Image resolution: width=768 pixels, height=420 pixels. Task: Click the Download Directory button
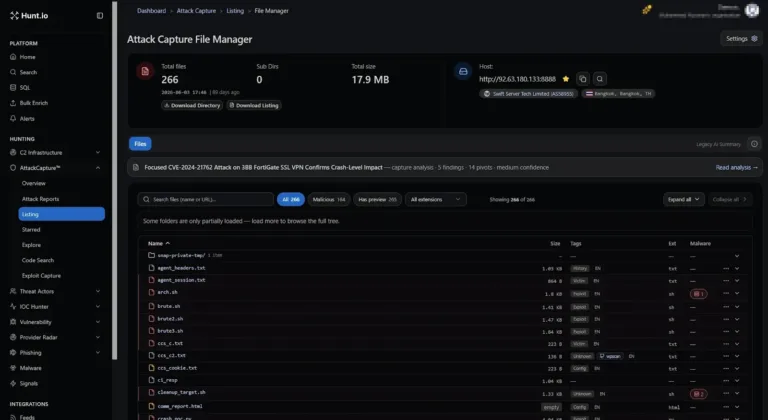[x=192, y=105]
